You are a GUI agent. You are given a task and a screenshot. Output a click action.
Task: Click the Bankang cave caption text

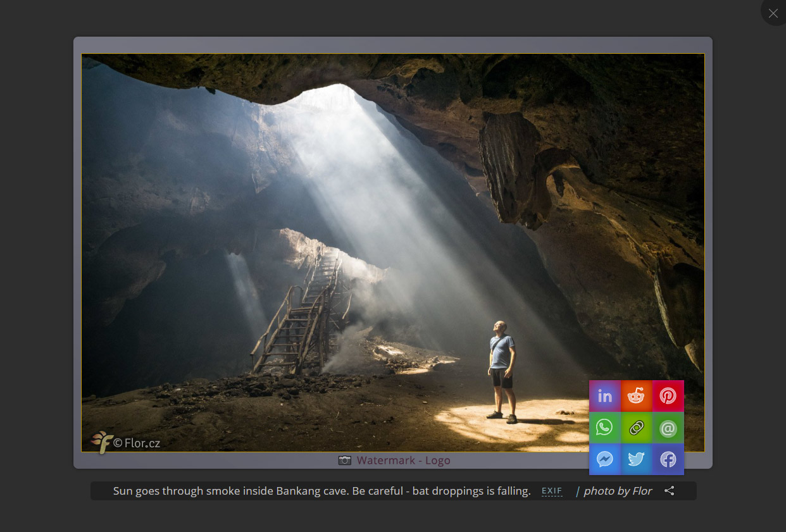(x=321, y=491)
